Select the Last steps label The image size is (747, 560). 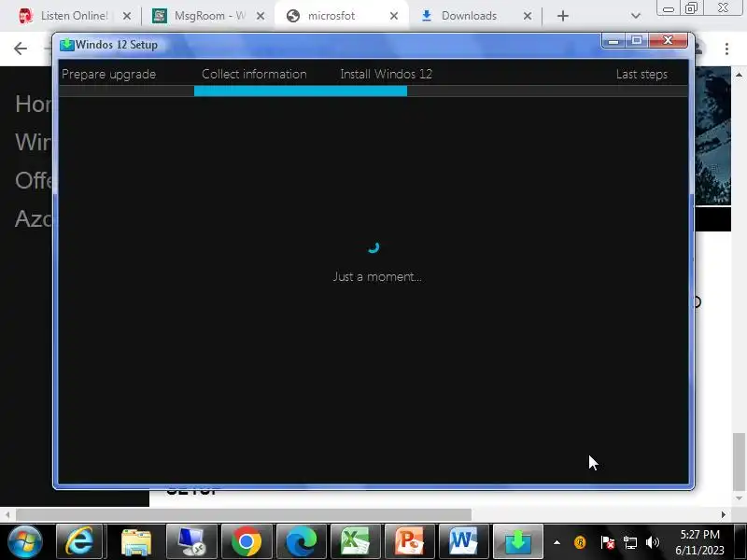click(x=641, y=75)
